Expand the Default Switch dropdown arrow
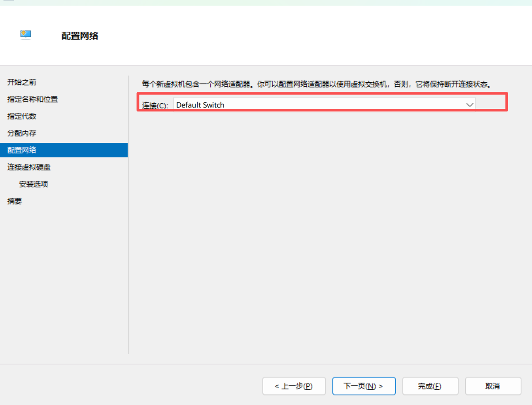The height and width of the screenshot is (405, 532). click(469, 105)
